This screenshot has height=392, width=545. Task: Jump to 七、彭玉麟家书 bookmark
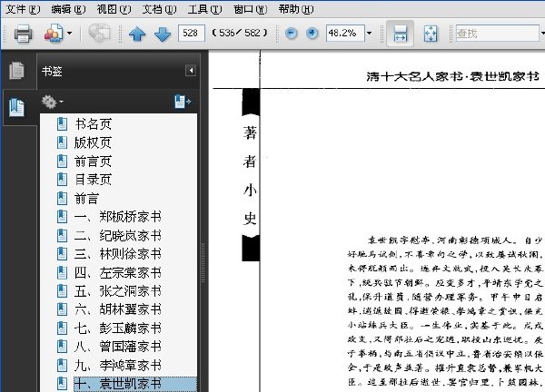click(x=118, y=328)
